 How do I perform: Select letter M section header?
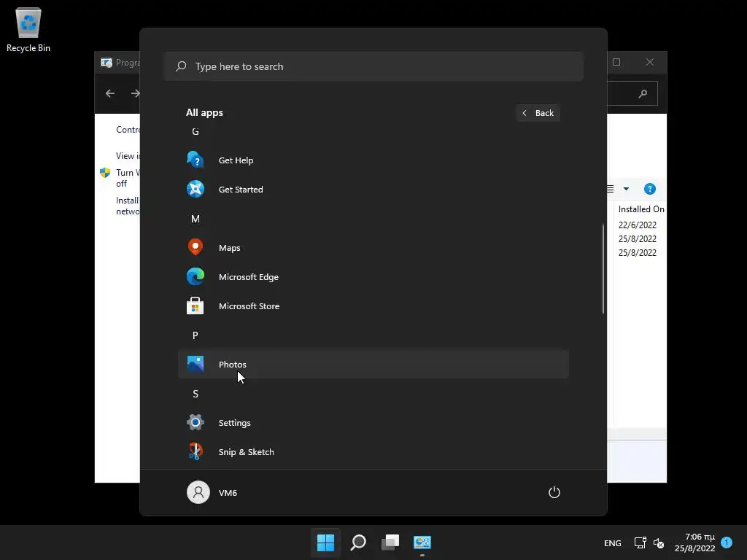196,219
